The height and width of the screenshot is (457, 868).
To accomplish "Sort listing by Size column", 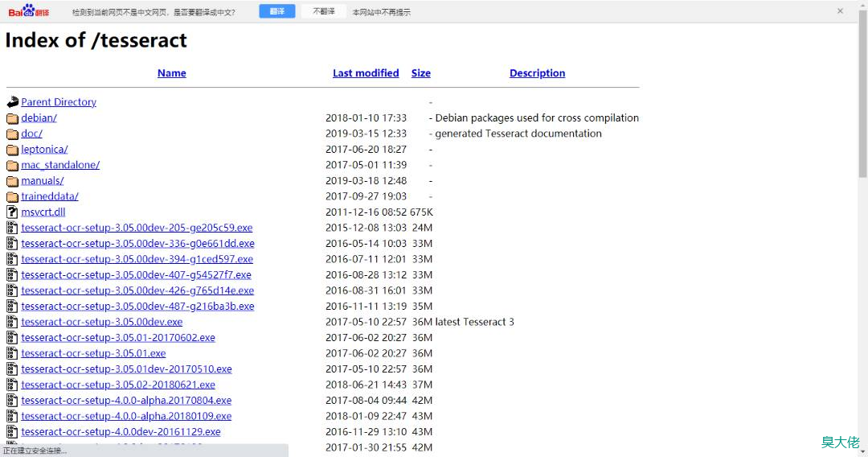I will point(420,73).
